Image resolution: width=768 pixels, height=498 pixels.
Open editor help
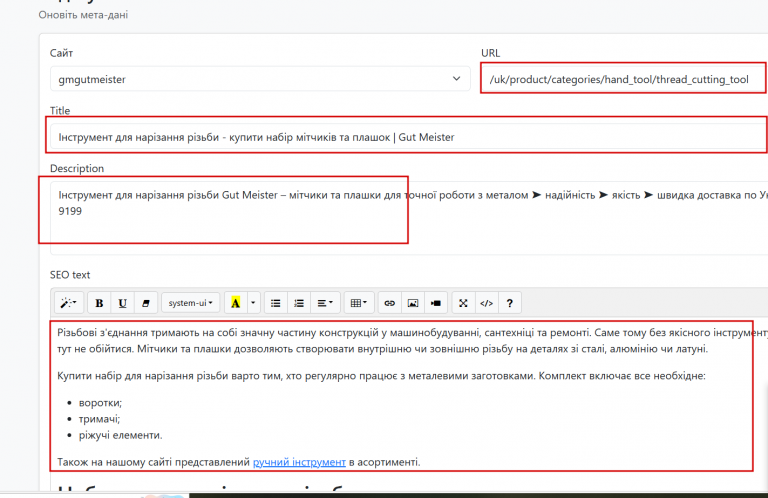click(x=509, y=303)
